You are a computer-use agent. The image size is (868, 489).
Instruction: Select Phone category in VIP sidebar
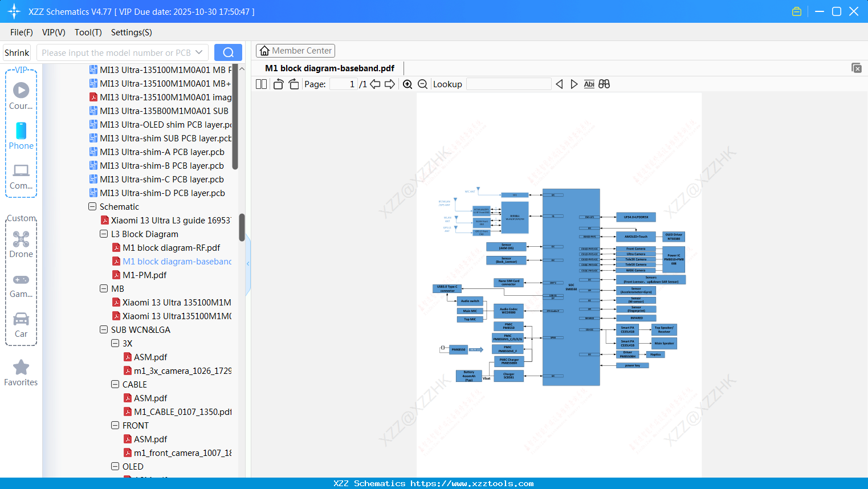point(21,137)
